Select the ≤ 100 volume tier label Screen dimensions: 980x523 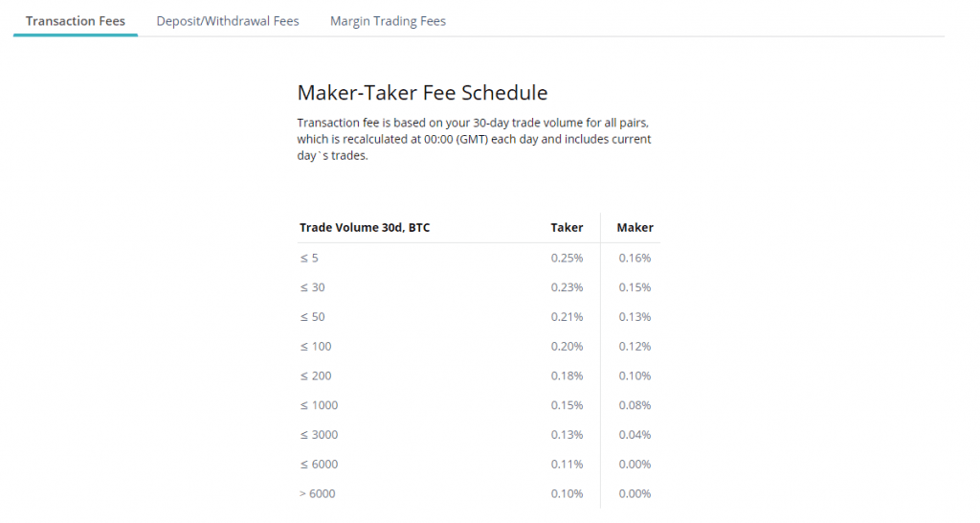[316, 347]
